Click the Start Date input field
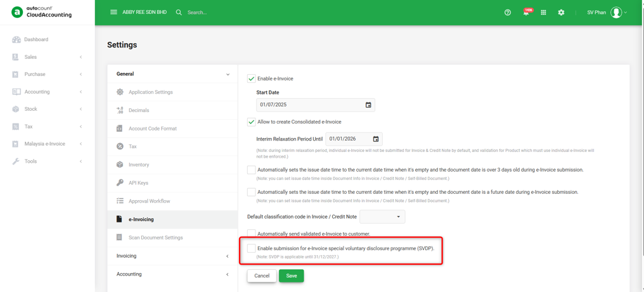This screenshot has width=644, height=292. click(316, 105)
